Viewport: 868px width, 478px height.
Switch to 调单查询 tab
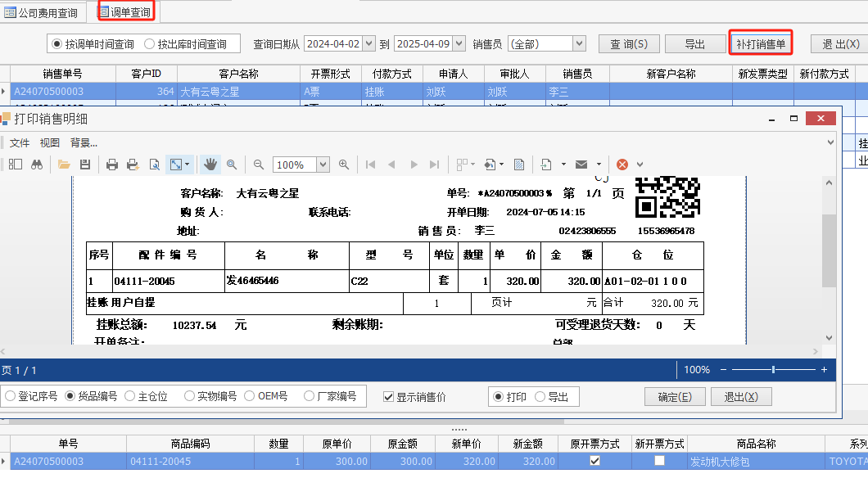(x=125, y=12)
